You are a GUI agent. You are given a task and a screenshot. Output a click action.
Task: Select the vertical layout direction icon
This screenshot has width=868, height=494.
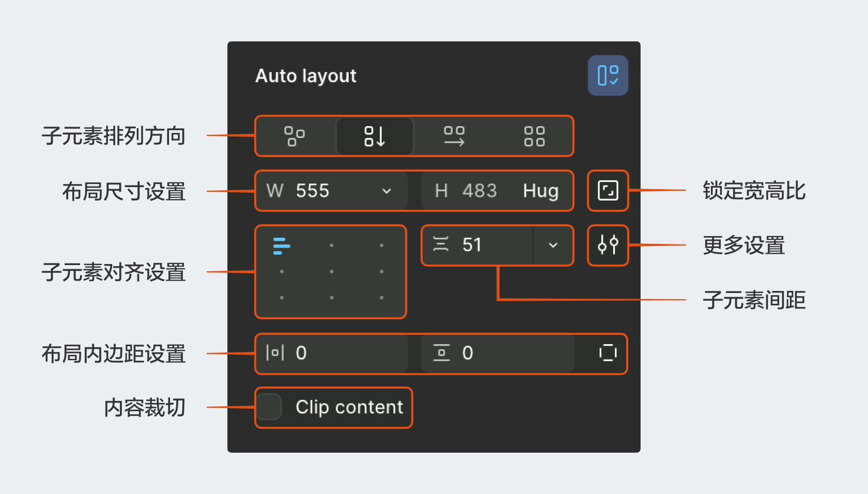[x=375, y=136]
